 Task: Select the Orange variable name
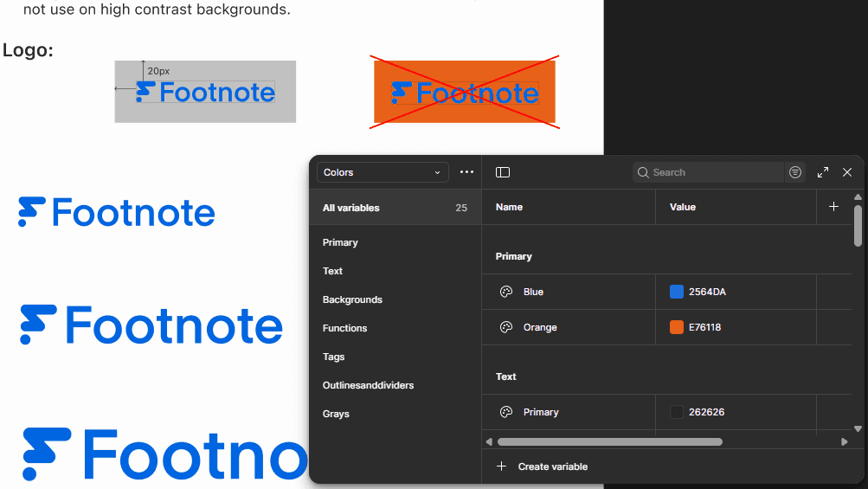pos(540,327)
